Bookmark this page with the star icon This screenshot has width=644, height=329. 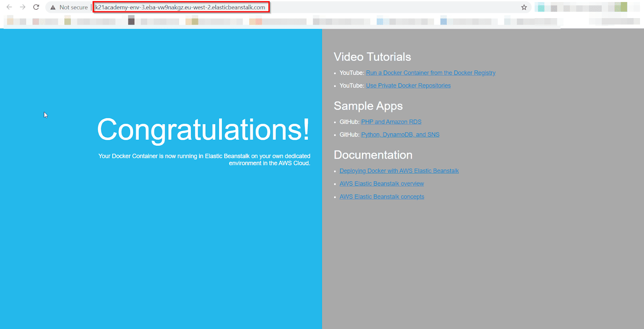click(x=524, y=7)
